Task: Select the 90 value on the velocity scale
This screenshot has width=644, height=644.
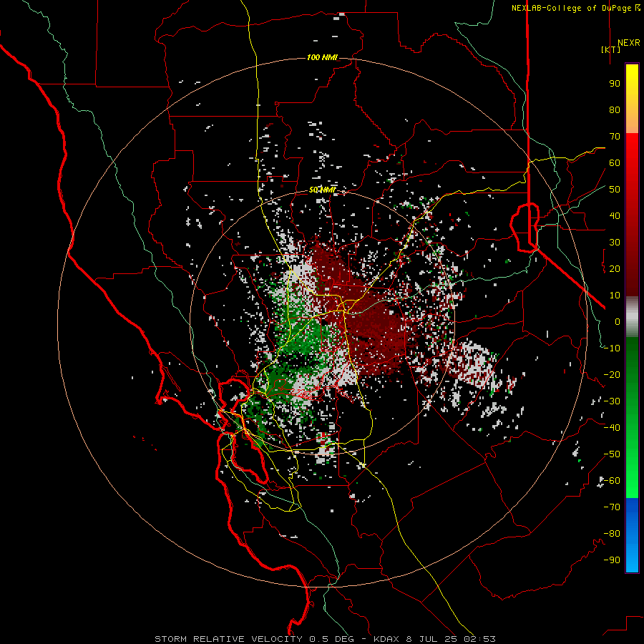Action: point(615,84)
